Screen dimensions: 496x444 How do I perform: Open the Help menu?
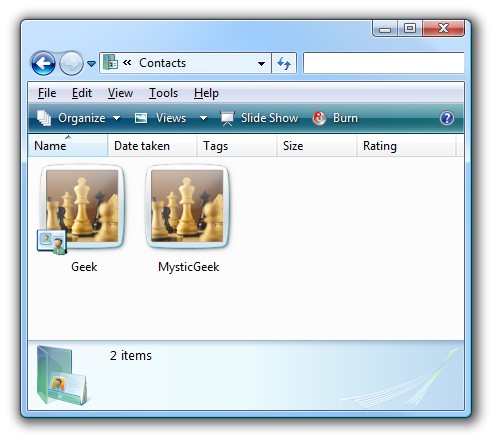click(206, 93)
